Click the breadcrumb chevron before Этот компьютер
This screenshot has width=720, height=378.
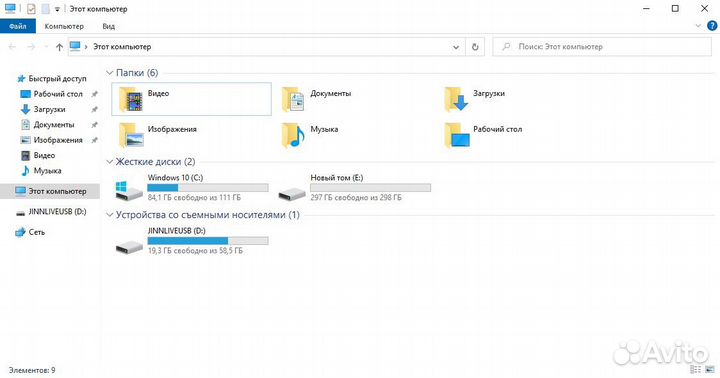[86, 47]
